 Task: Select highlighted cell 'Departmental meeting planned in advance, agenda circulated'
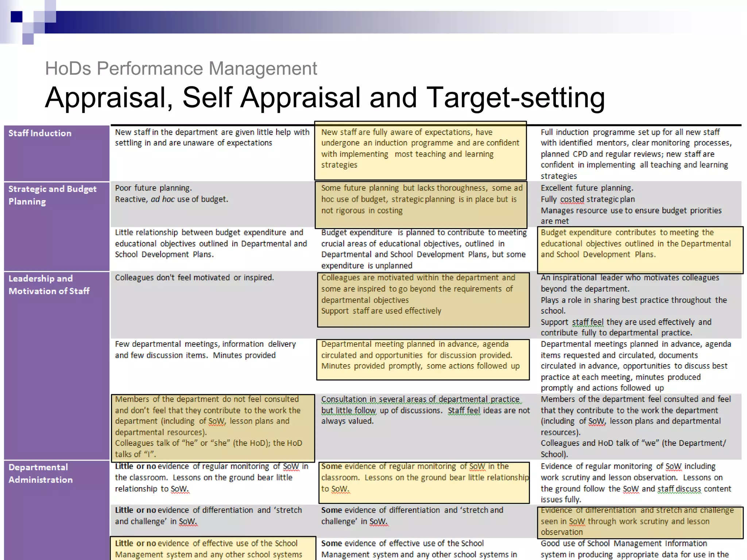coord(423,360)
